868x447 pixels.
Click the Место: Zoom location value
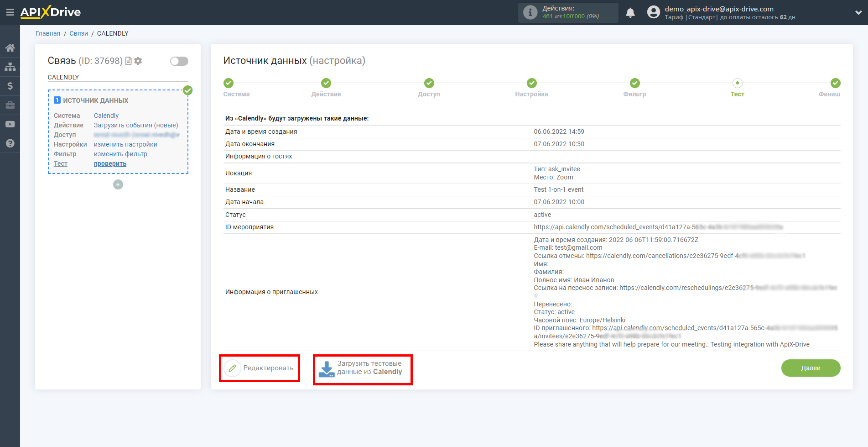pos(554,177)
